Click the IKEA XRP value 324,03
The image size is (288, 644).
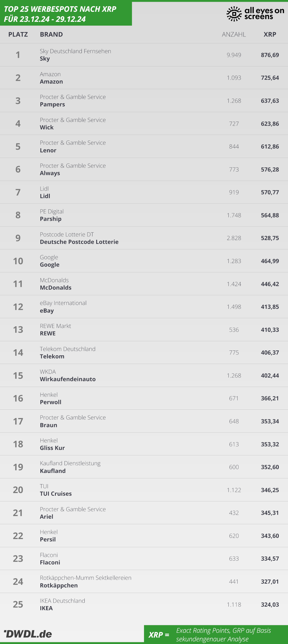click(x=270, y=605)
